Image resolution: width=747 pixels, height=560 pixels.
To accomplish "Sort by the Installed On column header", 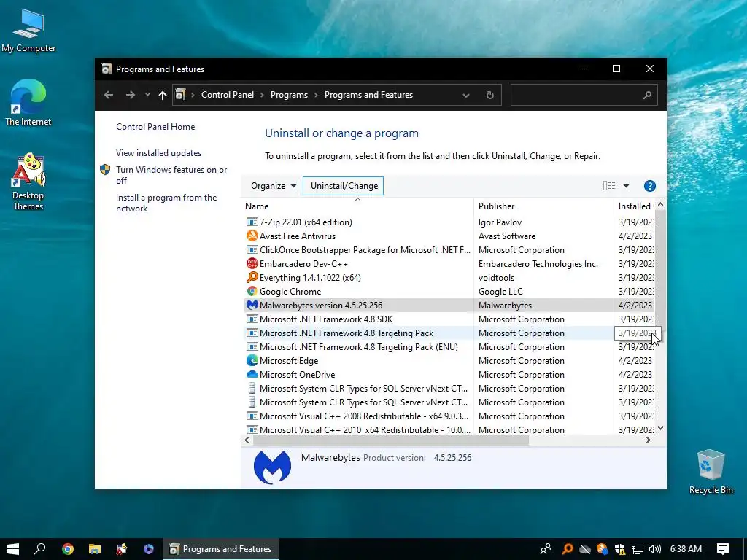I will 635,206.
